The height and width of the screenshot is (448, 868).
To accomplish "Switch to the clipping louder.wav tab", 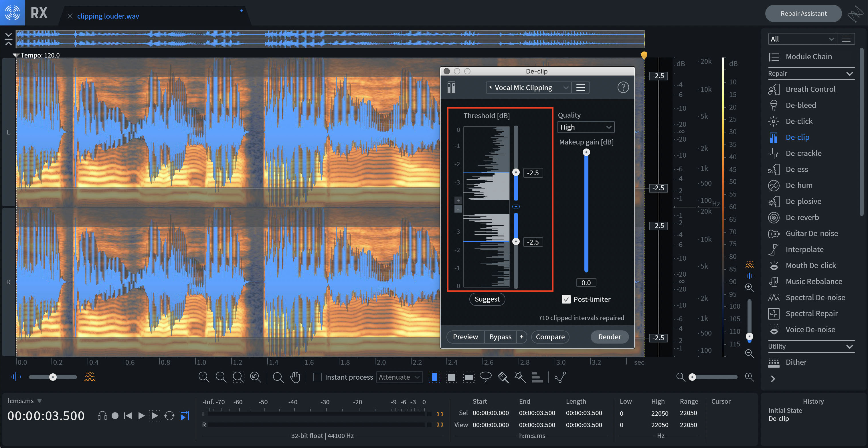I will tap(108, 16).
